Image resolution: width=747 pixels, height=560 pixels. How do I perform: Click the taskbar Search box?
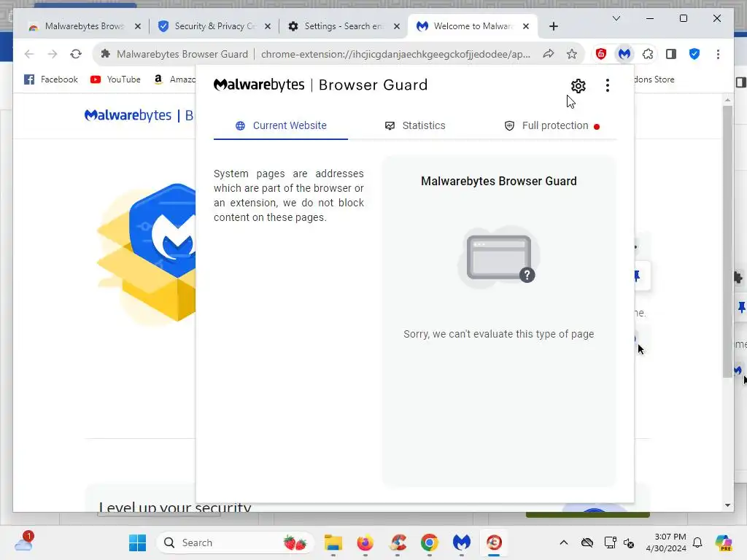(235, 542)
